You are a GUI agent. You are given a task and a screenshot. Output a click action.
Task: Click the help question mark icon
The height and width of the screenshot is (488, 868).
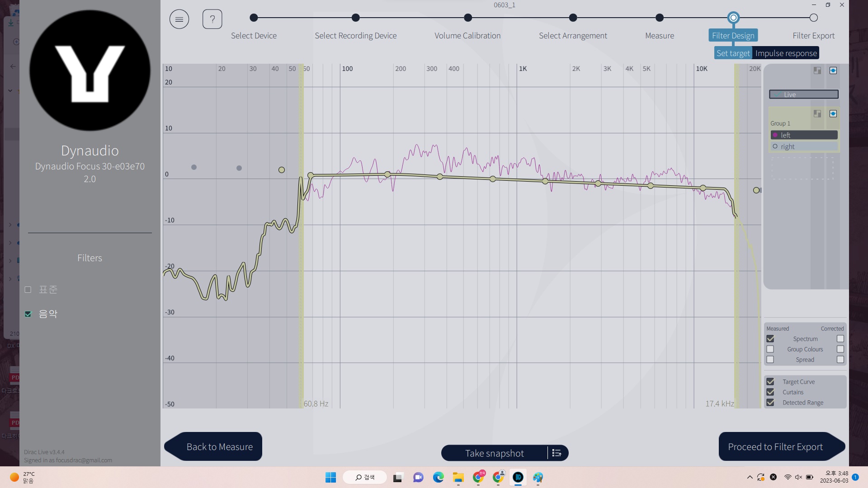click(x=212, y=19)
